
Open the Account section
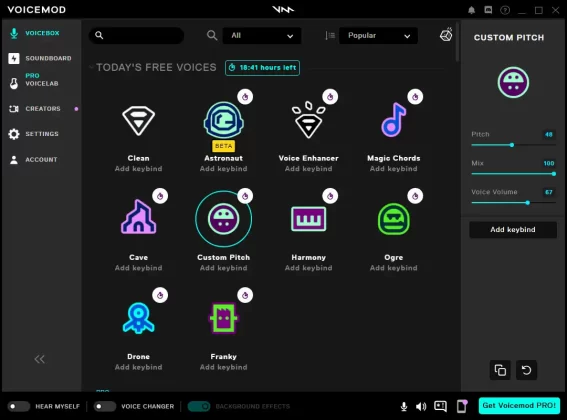click(x=42, y=160)
